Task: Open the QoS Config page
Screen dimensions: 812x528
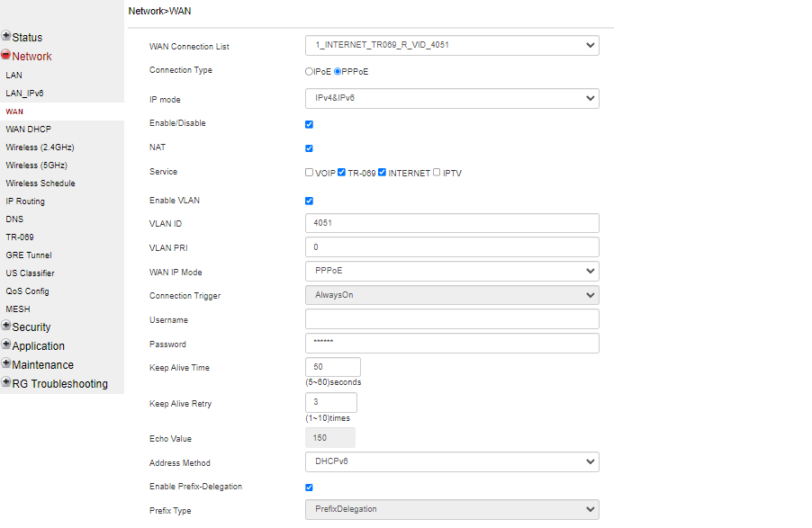Action: [27, 291]
